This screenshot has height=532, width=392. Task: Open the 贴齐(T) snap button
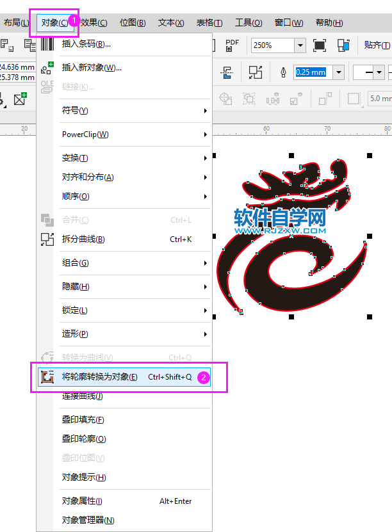[377, 45]
